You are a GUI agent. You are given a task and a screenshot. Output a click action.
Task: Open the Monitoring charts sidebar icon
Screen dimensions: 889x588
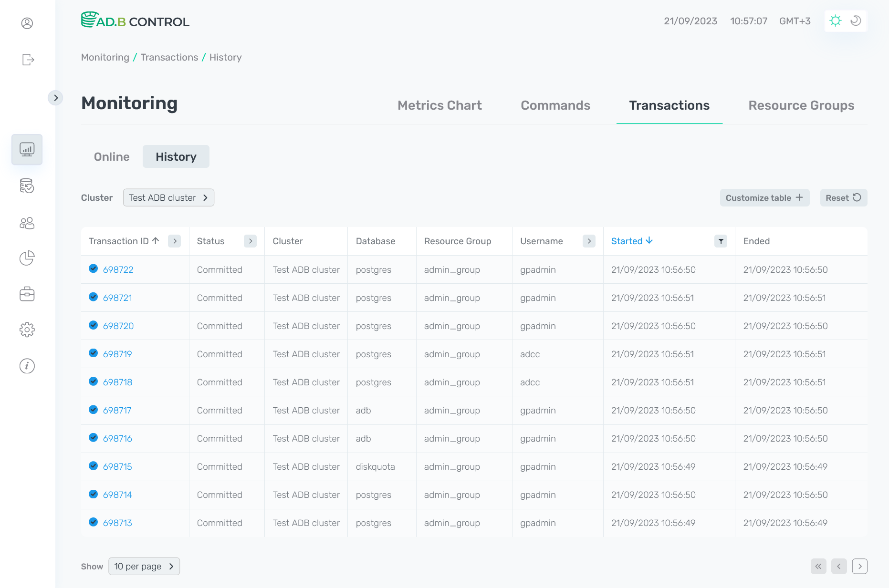point(27,149)
